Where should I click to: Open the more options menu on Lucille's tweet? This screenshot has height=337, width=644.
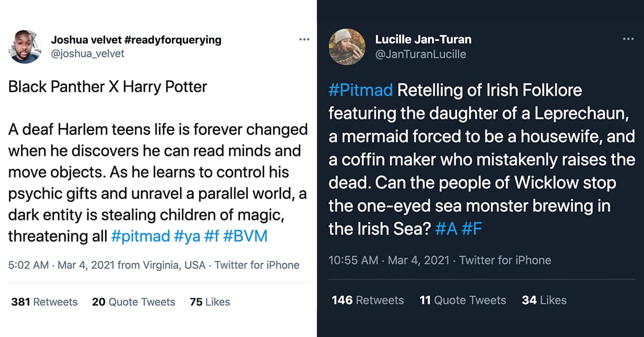628,39
